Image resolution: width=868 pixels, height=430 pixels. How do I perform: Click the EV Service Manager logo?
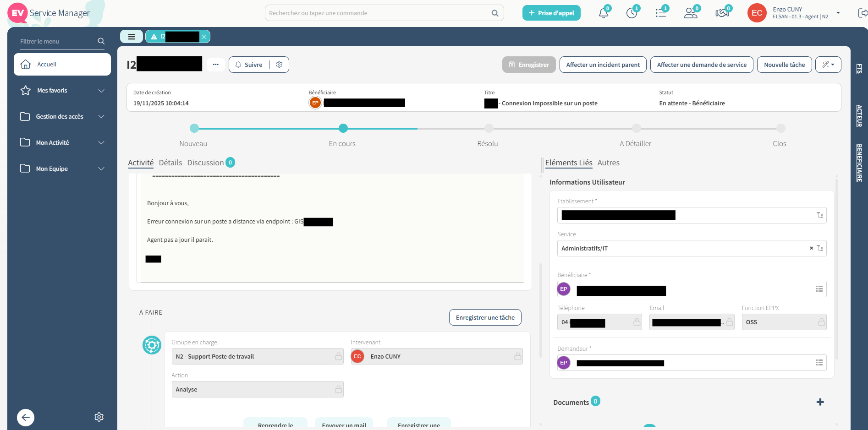click(49, 13)
